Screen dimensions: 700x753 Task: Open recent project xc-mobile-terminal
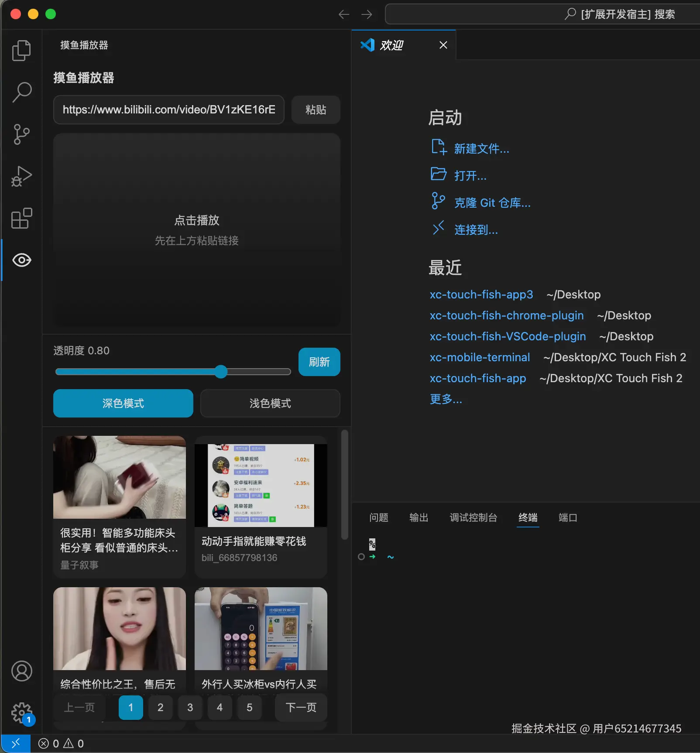click(x=480, y=357)
